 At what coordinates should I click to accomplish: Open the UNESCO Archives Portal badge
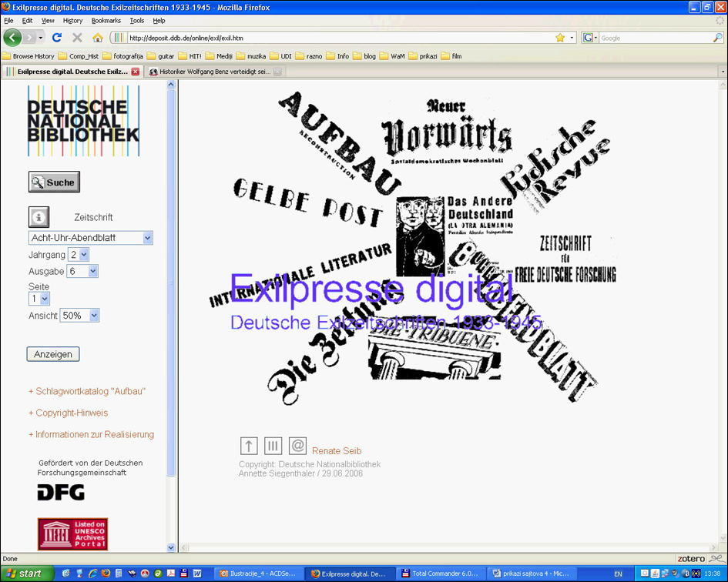pos(72,533)
